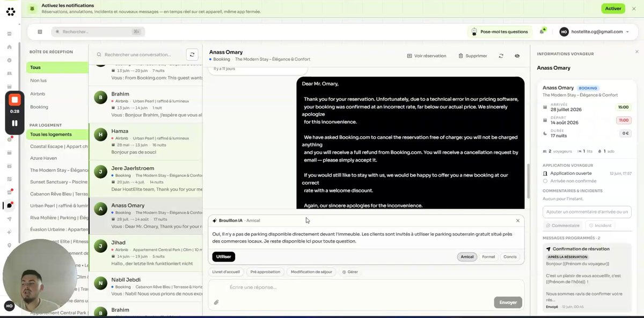Refresh the Anass Omary conversation
Screen dimensions: 644x318
pos(501,56)
